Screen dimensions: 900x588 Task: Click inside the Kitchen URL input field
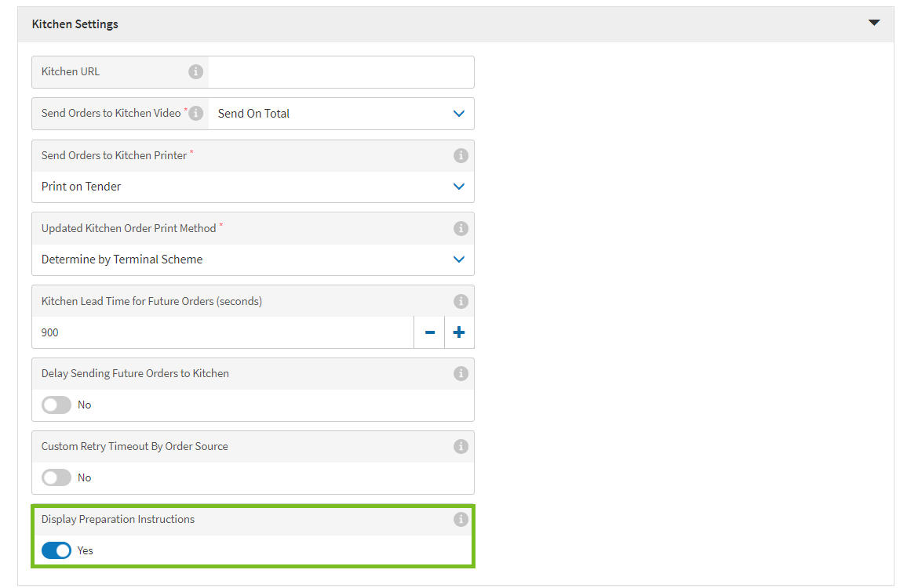point(341,71)
